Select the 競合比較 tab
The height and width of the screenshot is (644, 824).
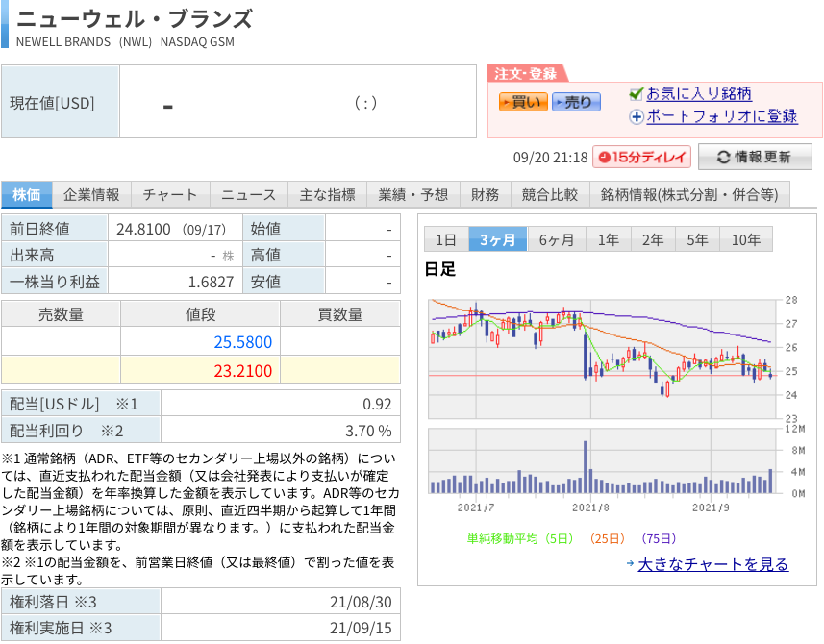click(x=550, y=195)
